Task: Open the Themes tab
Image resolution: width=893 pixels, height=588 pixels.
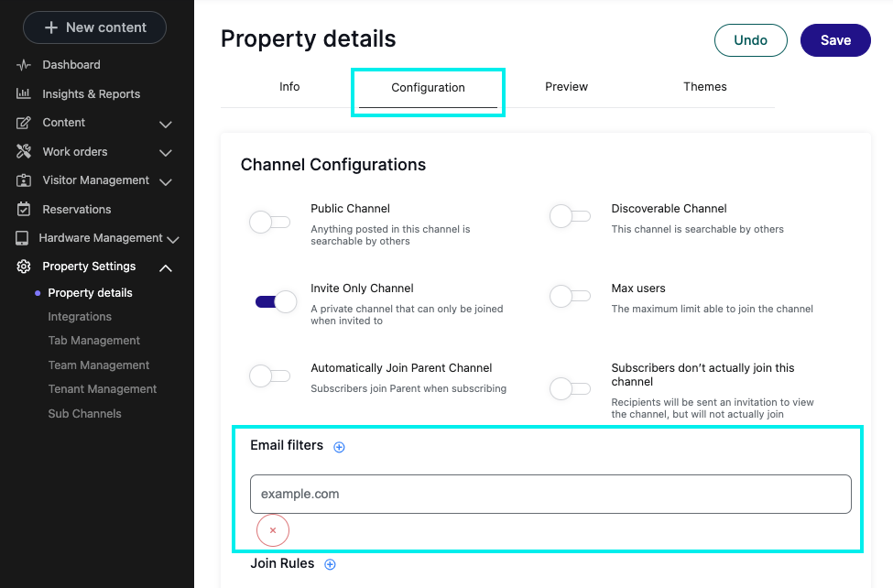Action: 705,87
